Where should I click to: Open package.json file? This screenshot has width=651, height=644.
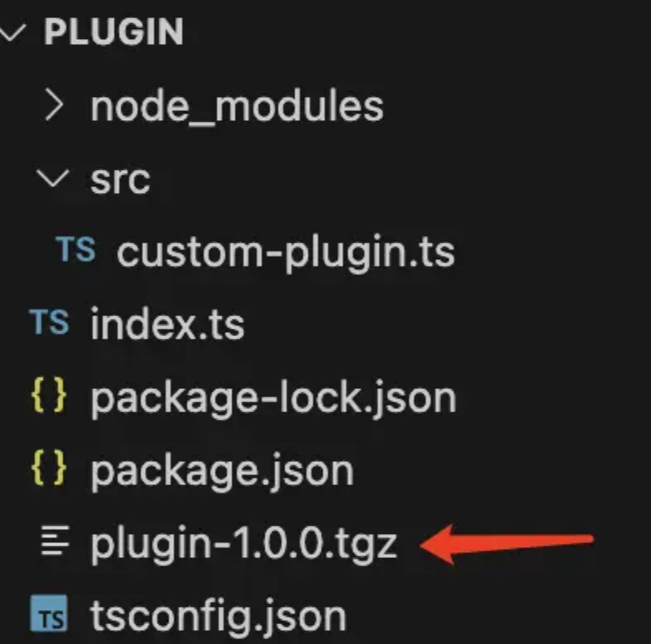(222, 472)
